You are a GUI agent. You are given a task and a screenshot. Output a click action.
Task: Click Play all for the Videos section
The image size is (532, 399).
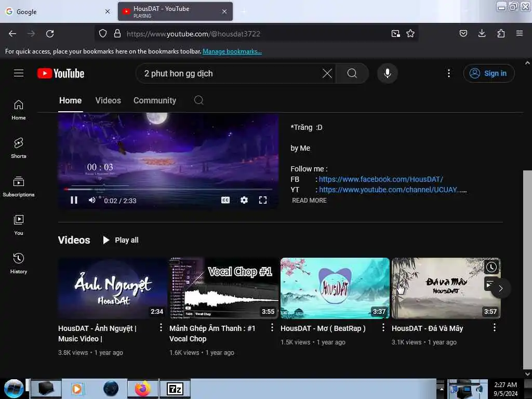(x=121, y=240)
